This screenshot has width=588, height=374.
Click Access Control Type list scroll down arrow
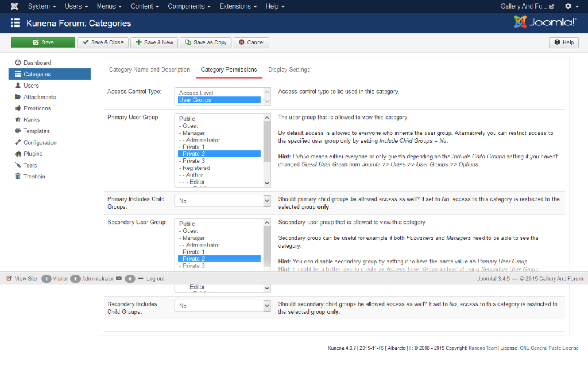coord(267,102)
